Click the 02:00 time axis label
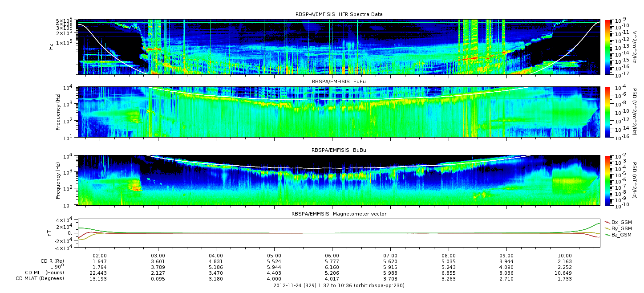644x293 pixels. 100,255
